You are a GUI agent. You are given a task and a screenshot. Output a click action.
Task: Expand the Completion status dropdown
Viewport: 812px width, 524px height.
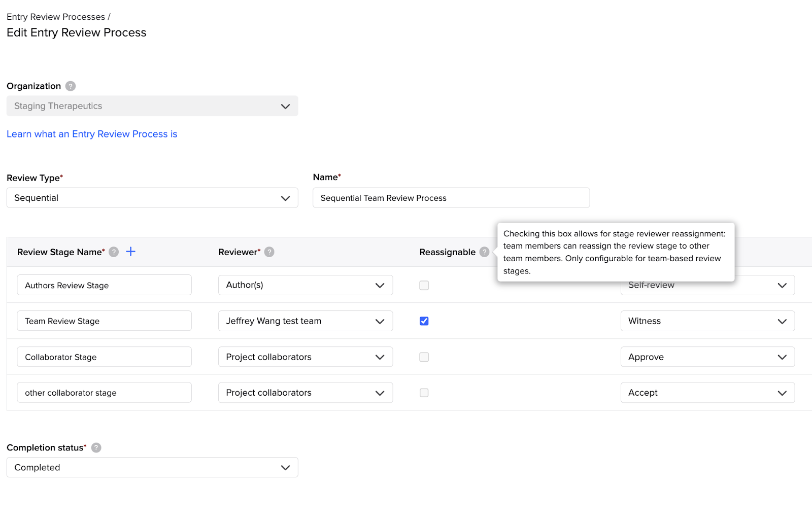point(152,468)
